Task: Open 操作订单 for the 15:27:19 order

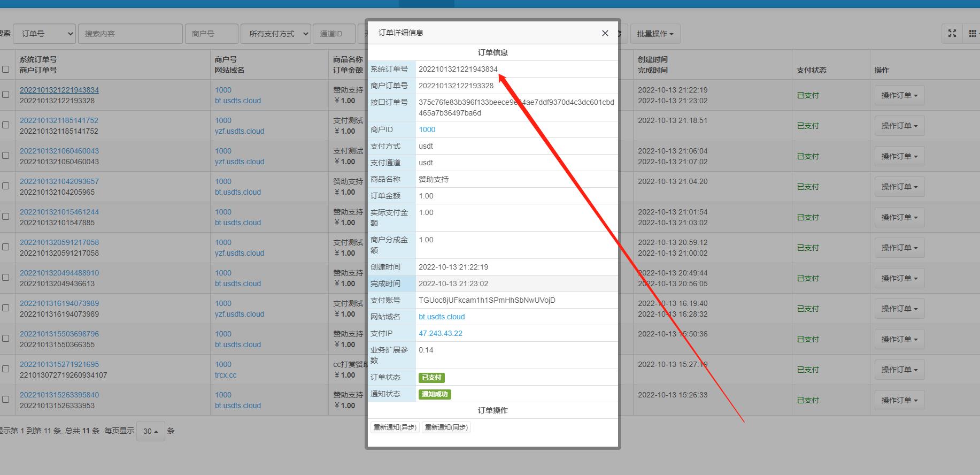Action: (899, 370)
